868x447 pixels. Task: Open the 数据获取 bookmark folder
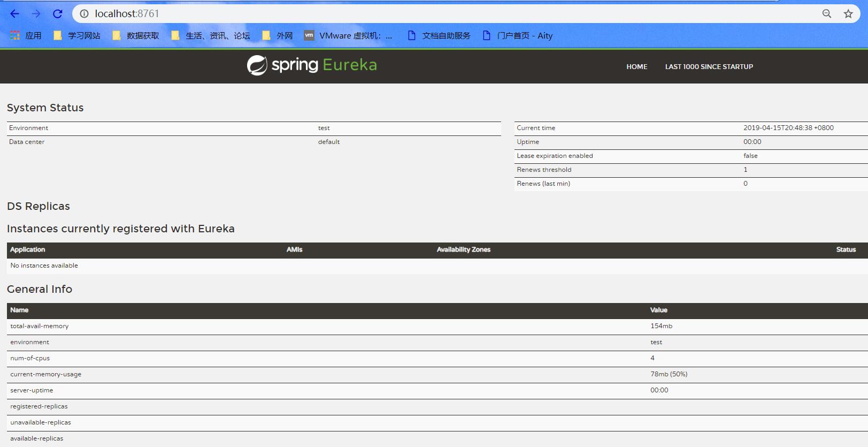pos(136,35)
